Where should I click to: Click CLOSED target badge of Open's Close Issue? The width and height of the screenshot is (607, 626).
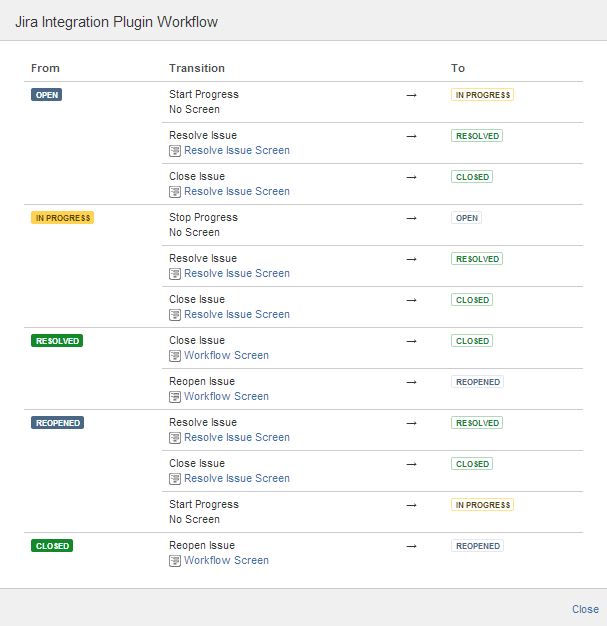[x=472, y=177]
